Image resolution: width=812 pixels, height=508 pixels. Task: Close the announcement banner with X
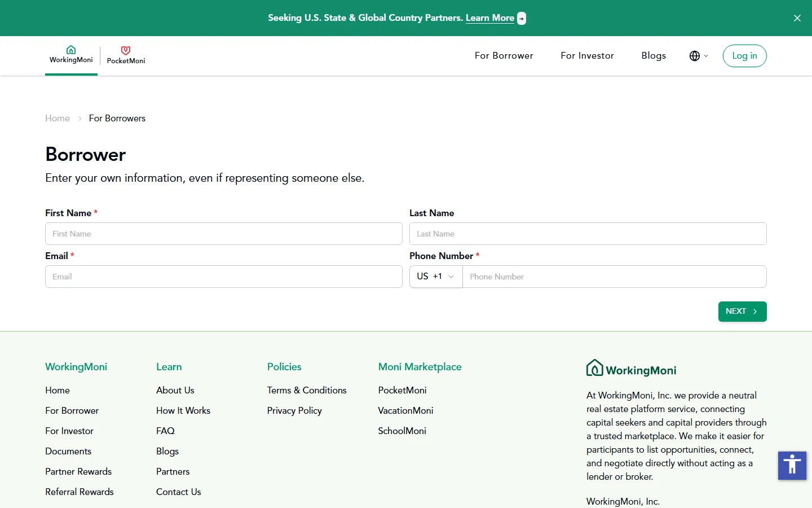coord(797,18)
